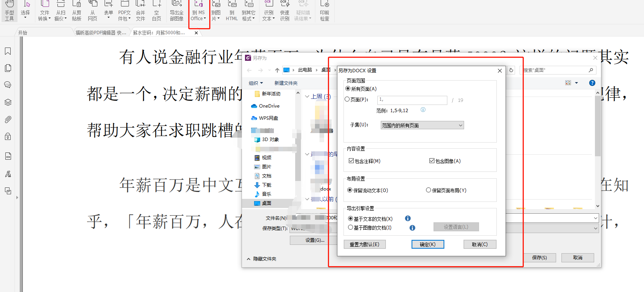The width and height of the screenshot is (644, 292).
Task: Click the page range input field
Action: tap(412, 100)
